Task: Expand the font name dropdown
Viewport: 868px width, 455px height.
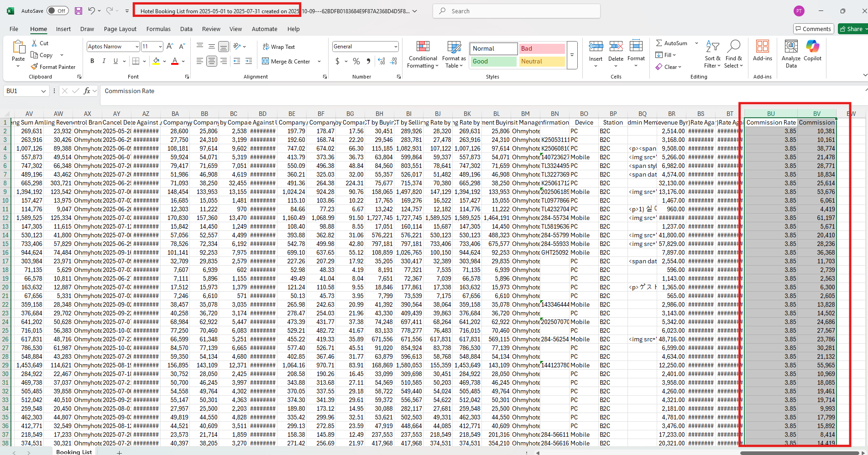Action: 136,47
